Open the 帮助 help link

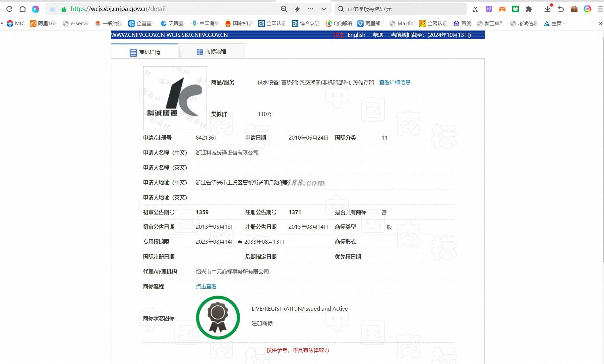(x=378, y=35)
